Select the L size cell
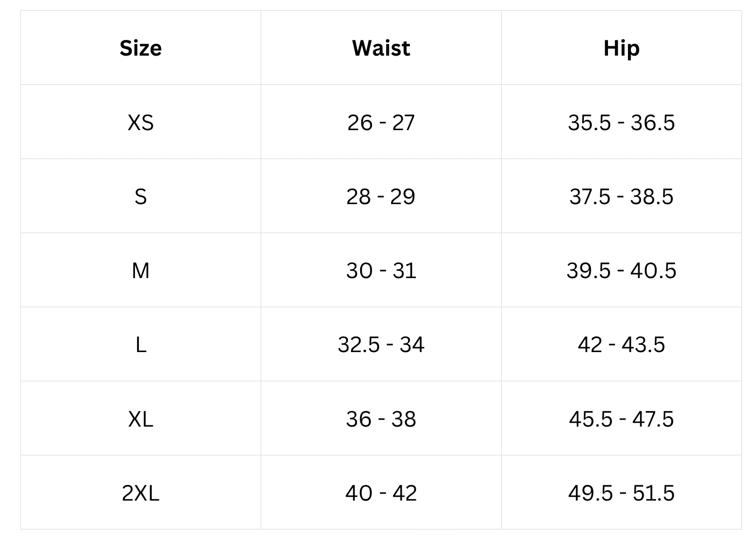This screenshot has height=540, width=756. click(x=140, y=345)
